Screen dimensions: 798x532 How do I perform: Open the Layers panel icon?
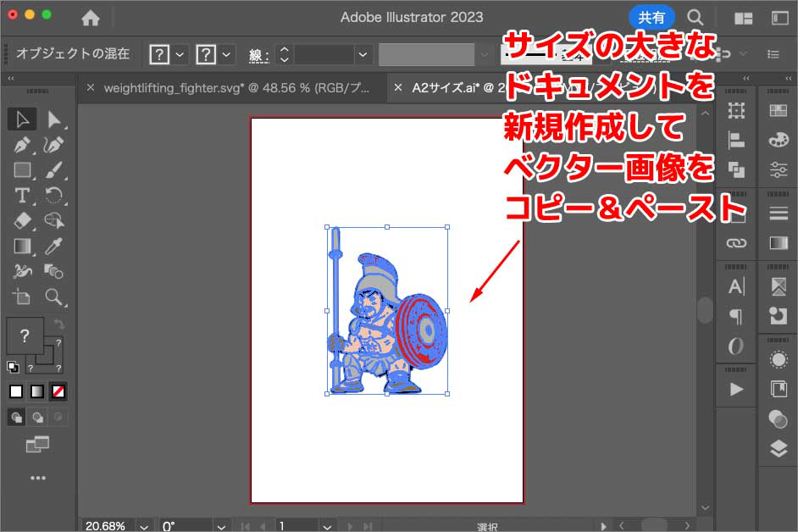[x=778, y=450]
